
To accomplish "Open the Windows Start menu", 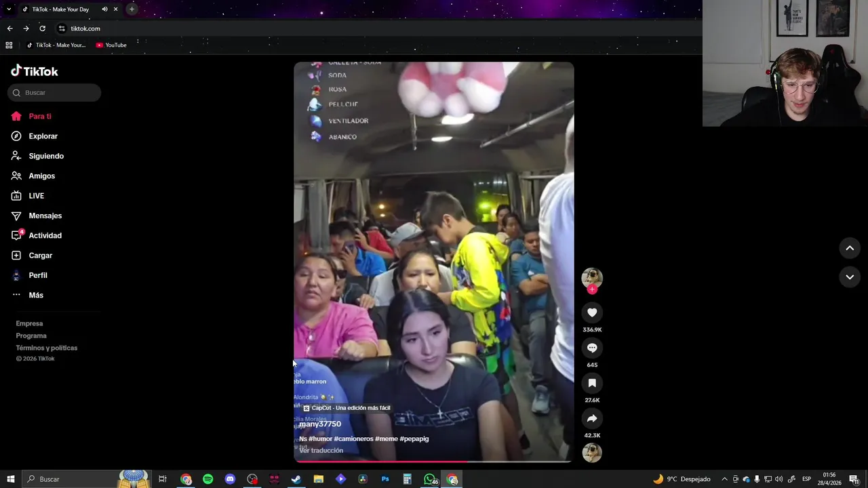I will (11, 479).
